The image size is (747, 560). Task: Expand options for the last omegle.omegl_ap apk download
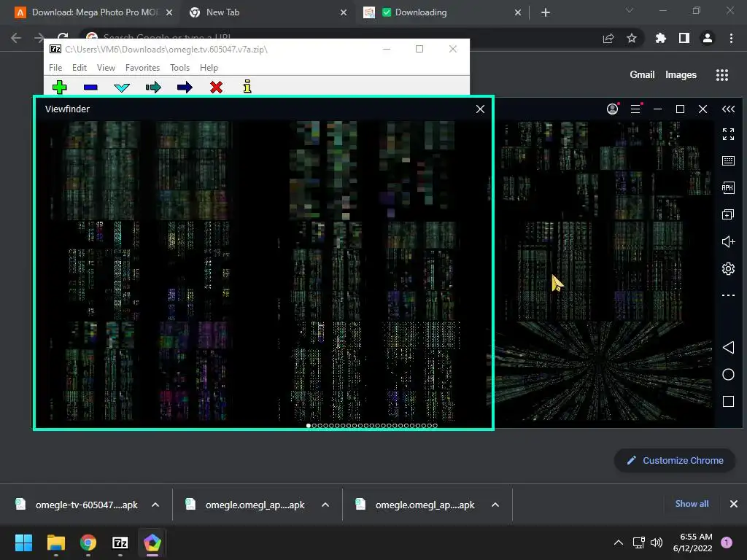495,505
